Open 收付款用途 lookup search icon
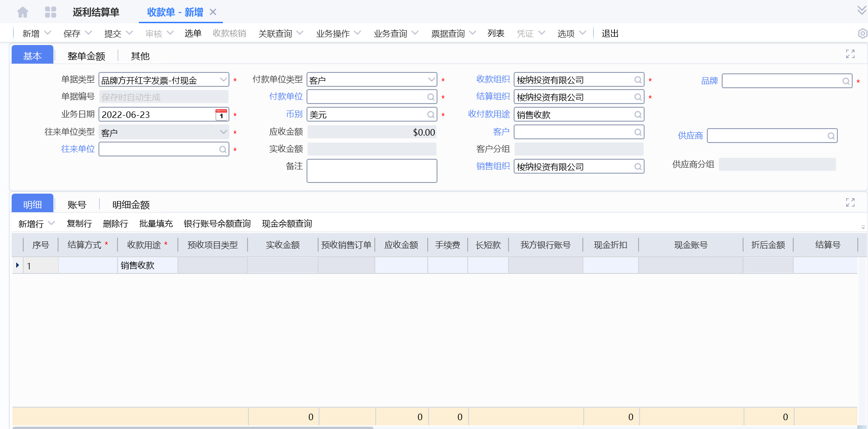 point(638,115)
